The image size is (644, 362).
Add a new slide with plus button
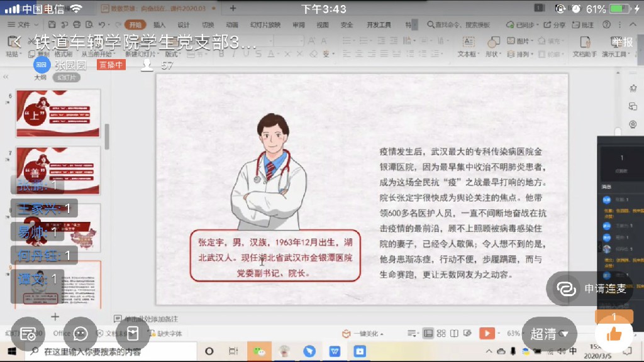55,317
